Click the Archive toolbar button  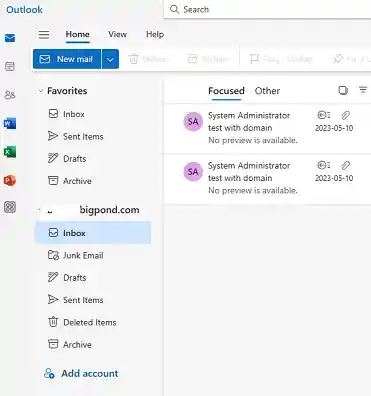point(209,59)
